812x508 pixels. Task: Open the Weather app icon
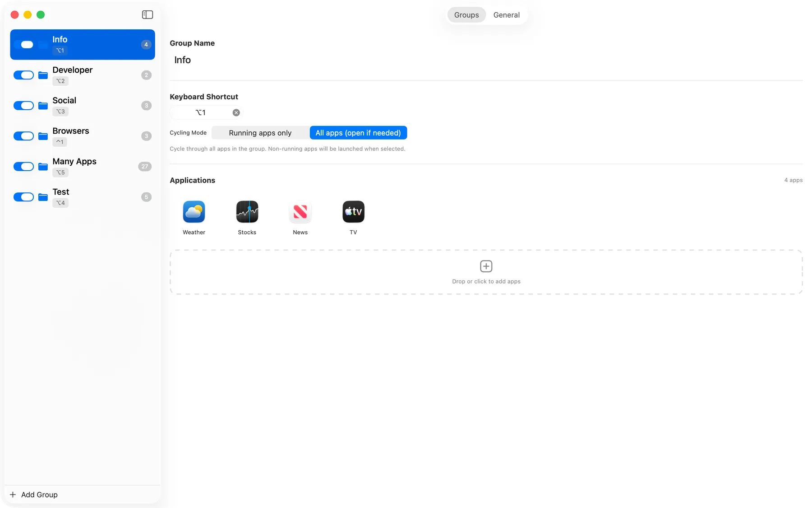(194, 212)
